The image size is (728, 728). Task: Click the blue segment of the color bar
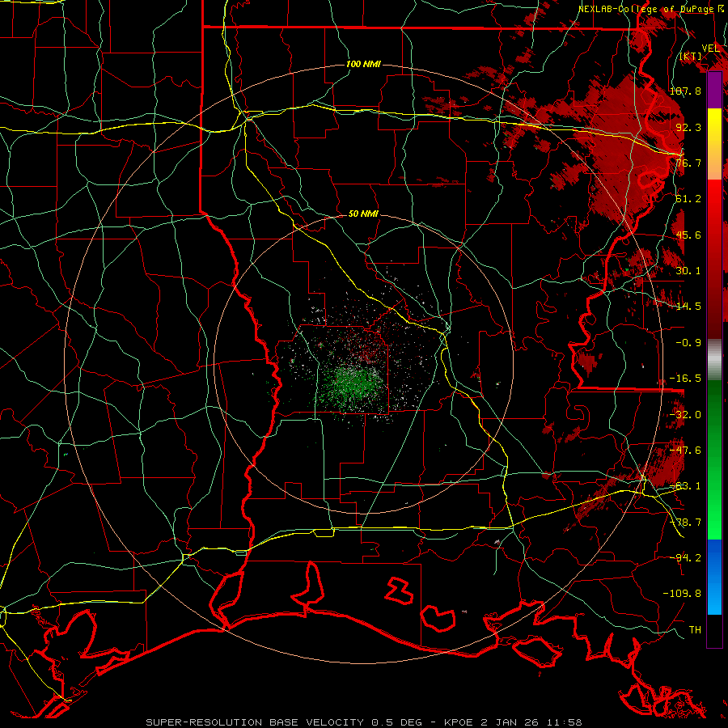point(714,577)
